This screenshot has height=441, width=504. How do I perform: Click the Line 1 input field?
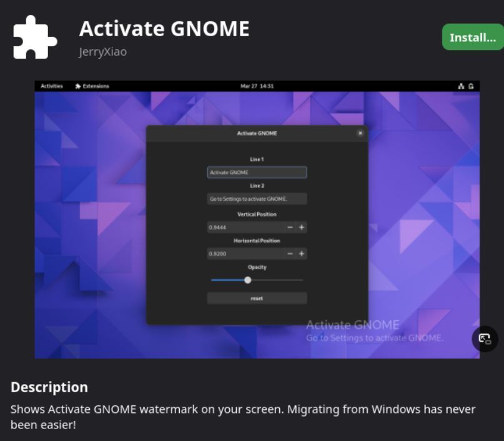[x=257, y=172]
